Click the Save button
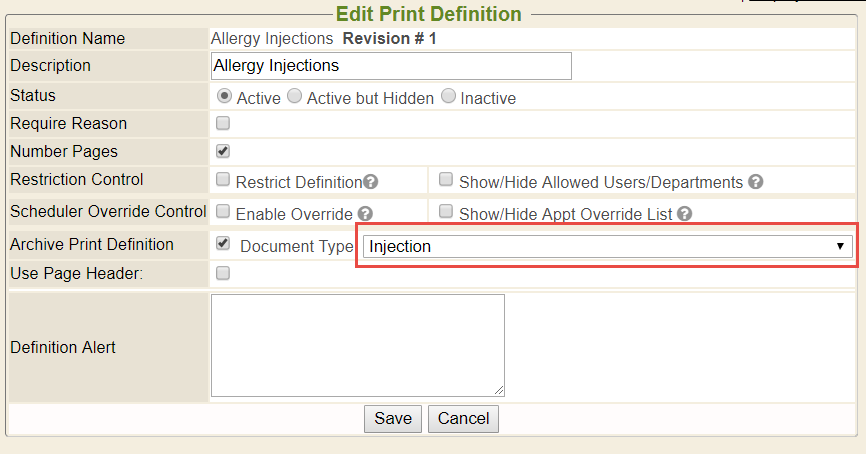The image size is (866, 454). (393, 418)
